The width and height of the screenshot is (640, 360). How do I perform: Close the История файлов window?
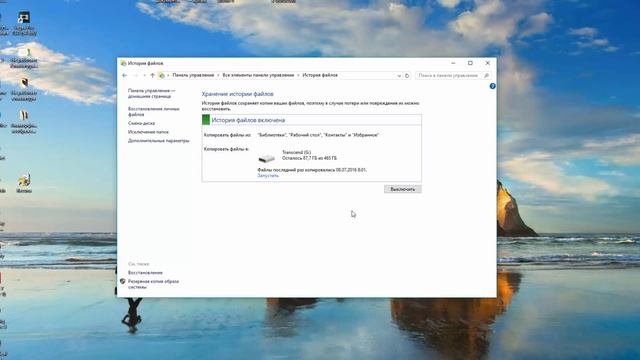pos(487,63)
